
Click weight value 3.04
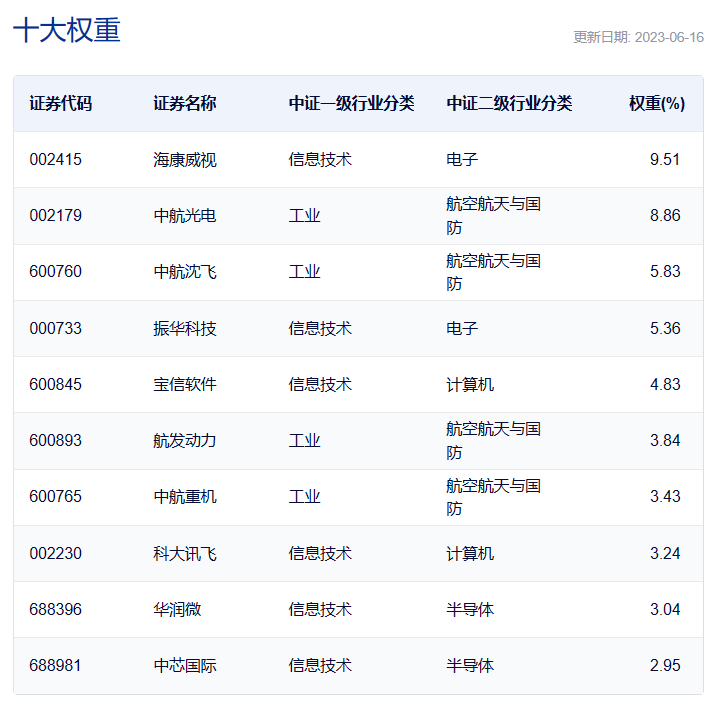click(x=665, y=610)
